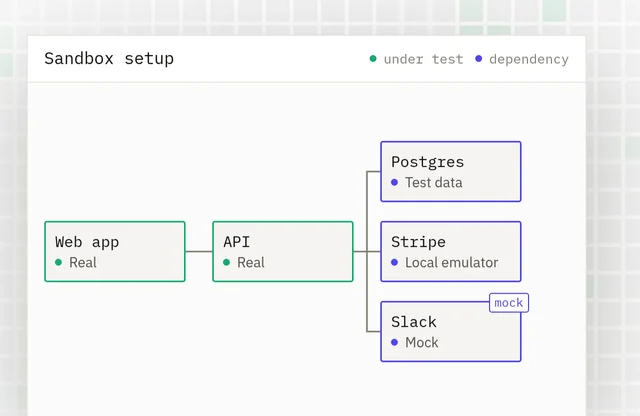Click the purple status dot in Slack
The image size is (640, 416).
(394, 342)
